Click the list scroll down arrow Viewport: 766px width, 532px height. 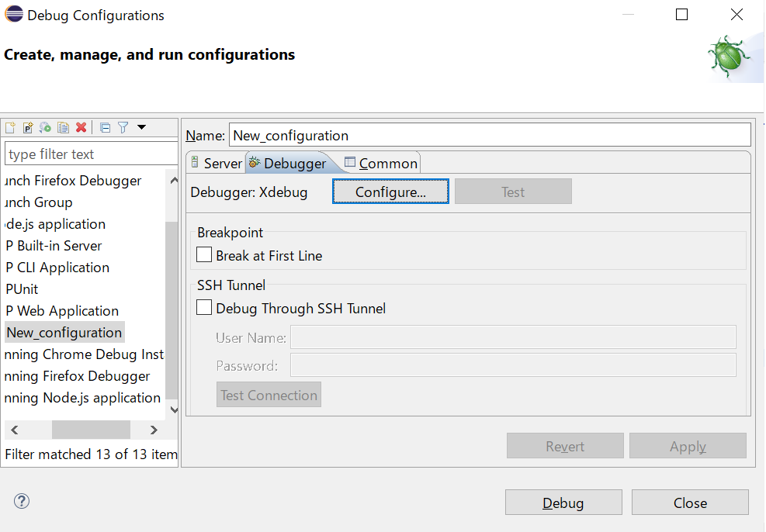point(173,410)
